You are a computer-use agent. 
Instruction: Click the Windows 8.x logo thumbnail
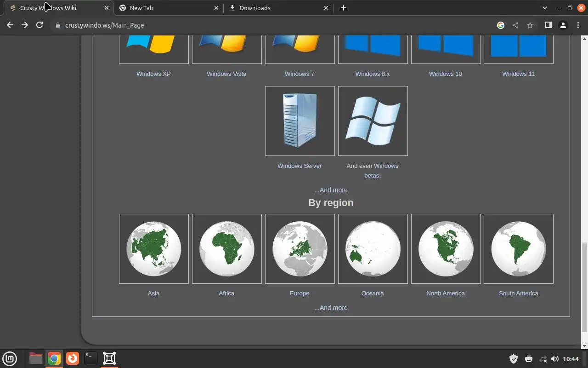click(373, 49)
